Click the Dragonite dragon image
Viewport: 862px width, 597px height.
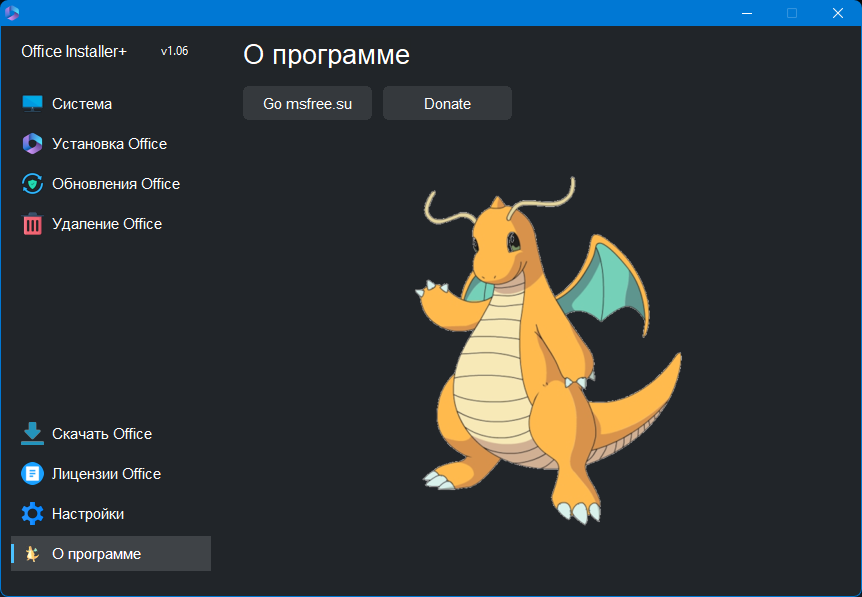(x=548, y=350)
